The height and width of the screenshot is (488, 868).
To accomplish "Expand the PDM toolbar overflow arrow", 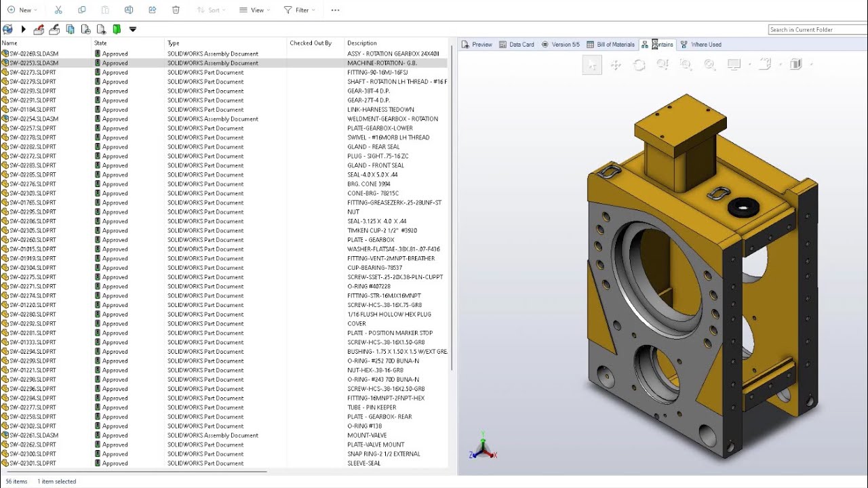I will coord(133,29).
